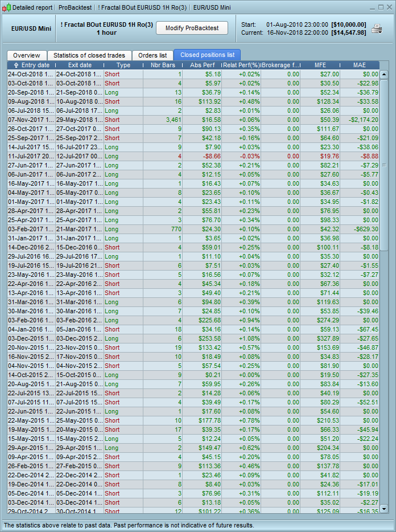Image resolution: width=396 pixels, height=532 pixels.
Task: Click the sort arrow on Entry date column
Action: (x=16, y=65)
